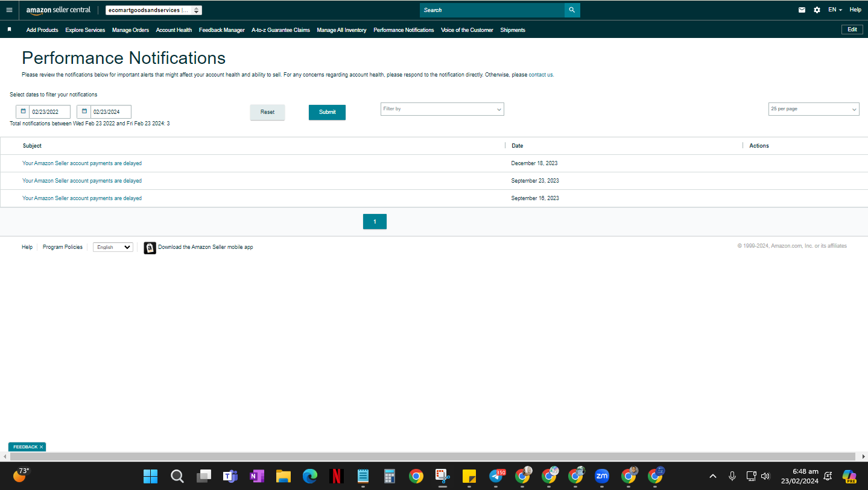The height and width of the screenshot is (490, 868).
Task: Open the Windows Start menu
Action: (150, 476)
